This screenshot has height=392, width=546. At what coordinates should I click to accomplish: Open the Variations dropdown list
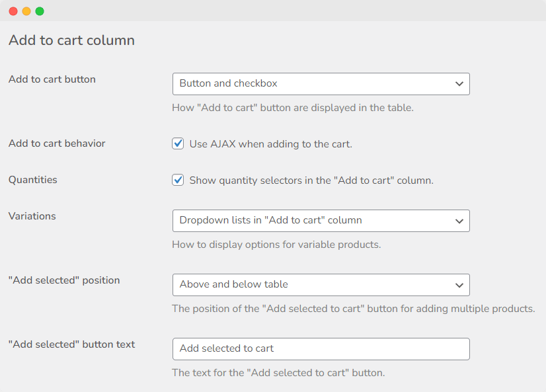pos(321,221)
